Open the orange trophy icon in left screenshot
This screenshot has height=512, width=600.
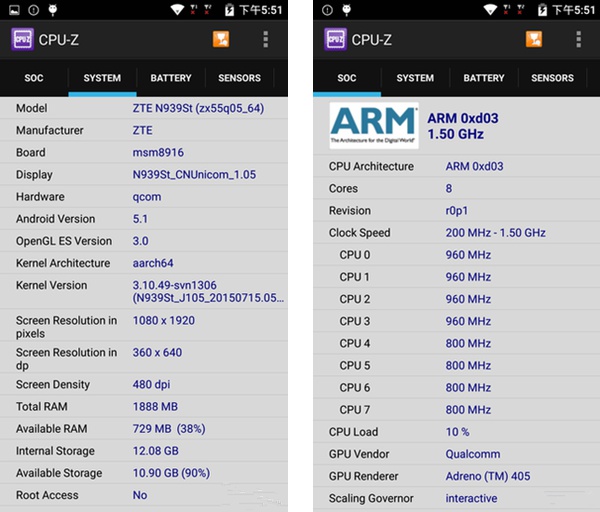click(x=221, y=39)
